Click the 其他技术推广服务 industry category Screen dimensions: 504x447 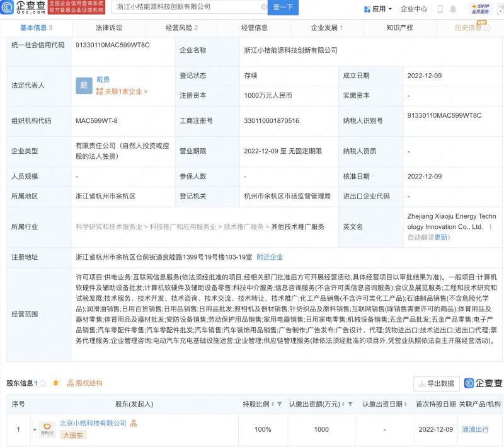click(x=297, y=227)
